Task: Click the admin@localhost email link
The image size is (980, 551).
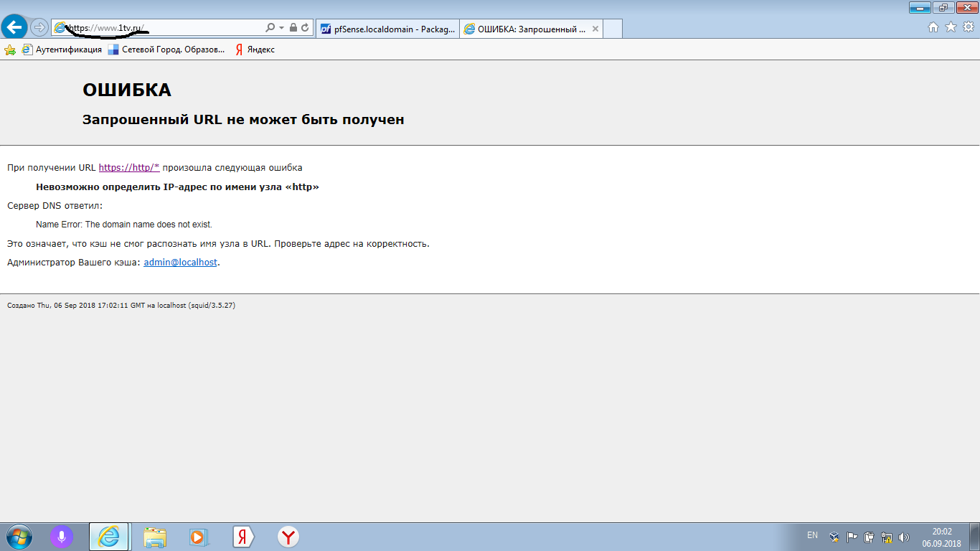Action: [x=180, y=263]
